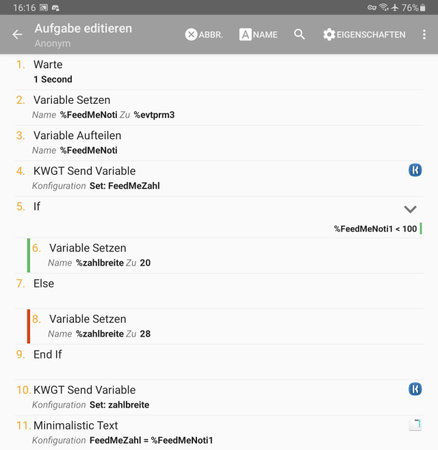Open the three-dot overflow menu

pyautogui.click(x=424, y=34)
